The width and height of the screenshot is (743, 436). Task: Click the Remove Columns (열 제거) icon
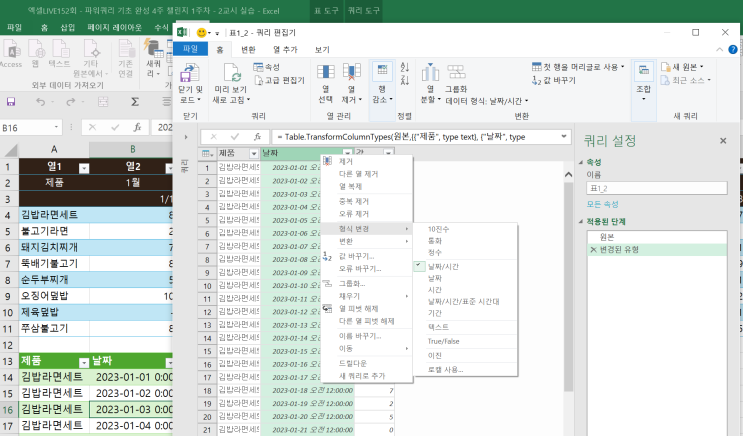pos(353,72)
